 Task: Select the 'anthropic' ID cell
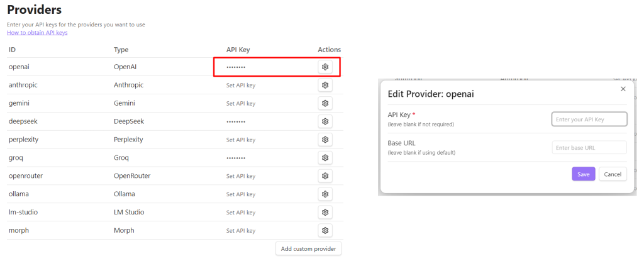pos(23,85)
